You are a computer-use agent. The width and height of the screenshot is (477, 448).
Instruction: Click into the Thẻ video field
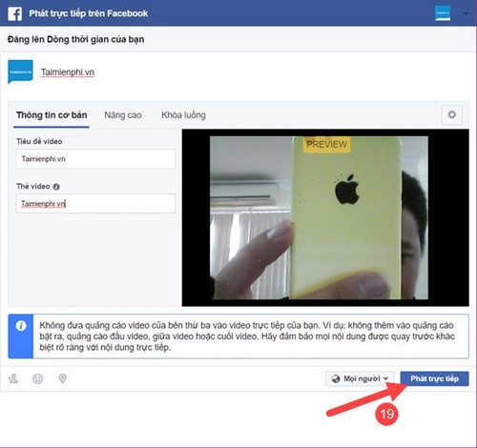pos(95,204)
